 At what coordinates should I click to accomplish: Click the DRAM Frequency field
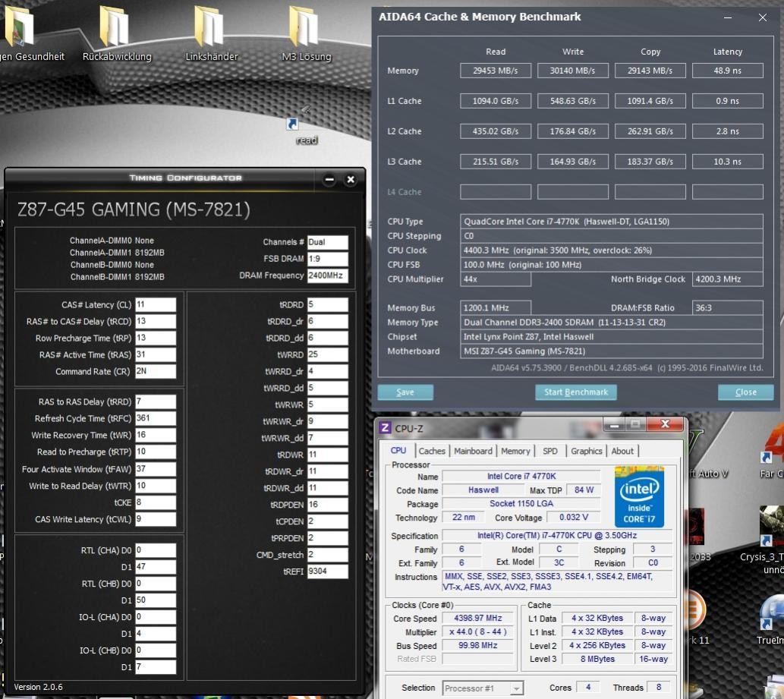(328, 276)
